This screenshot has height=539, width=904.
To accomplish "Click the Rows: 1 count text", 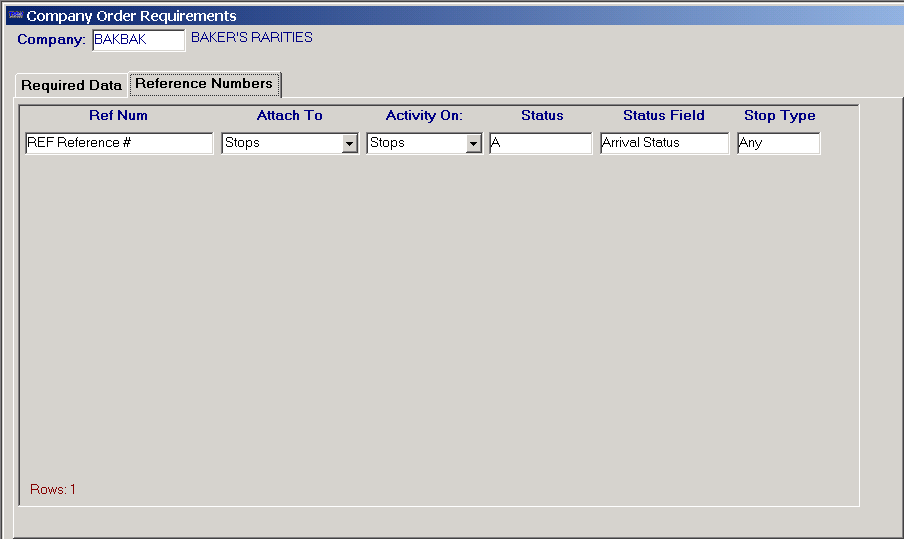I will [x=53, y=489].
